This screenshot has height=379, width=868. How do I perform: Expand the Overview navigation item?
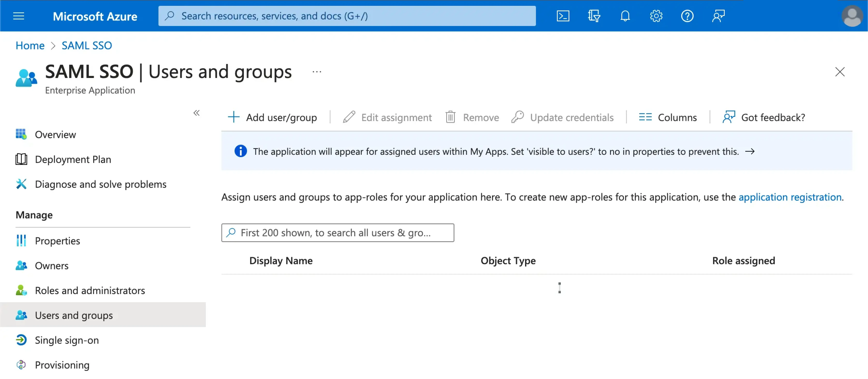55,134
